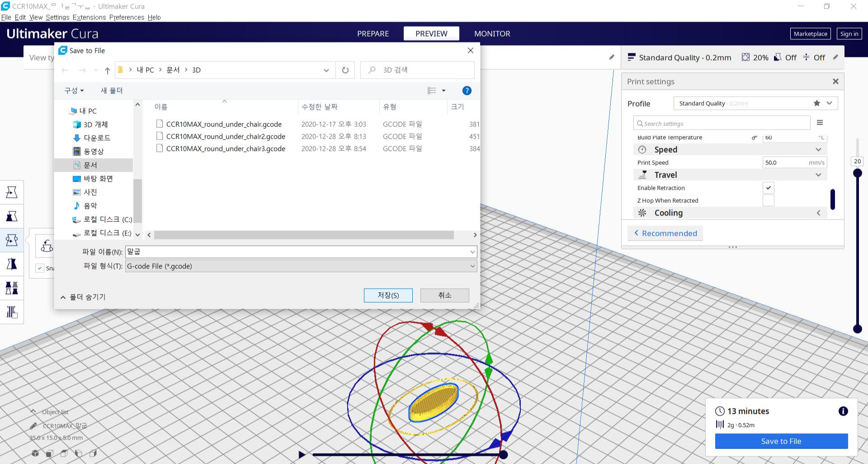Create a new folder with 새 폴더

pos(112,90)
